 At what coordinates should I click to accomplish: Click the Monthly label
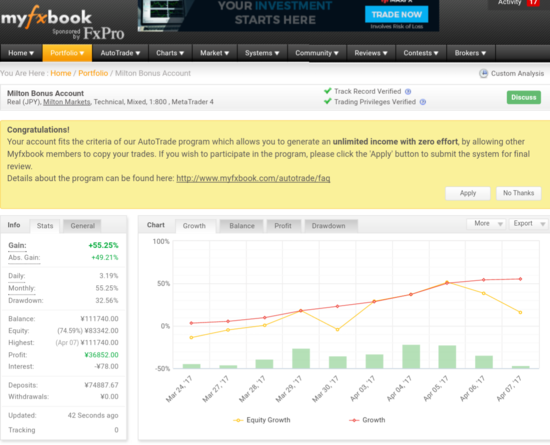point(22,288)
